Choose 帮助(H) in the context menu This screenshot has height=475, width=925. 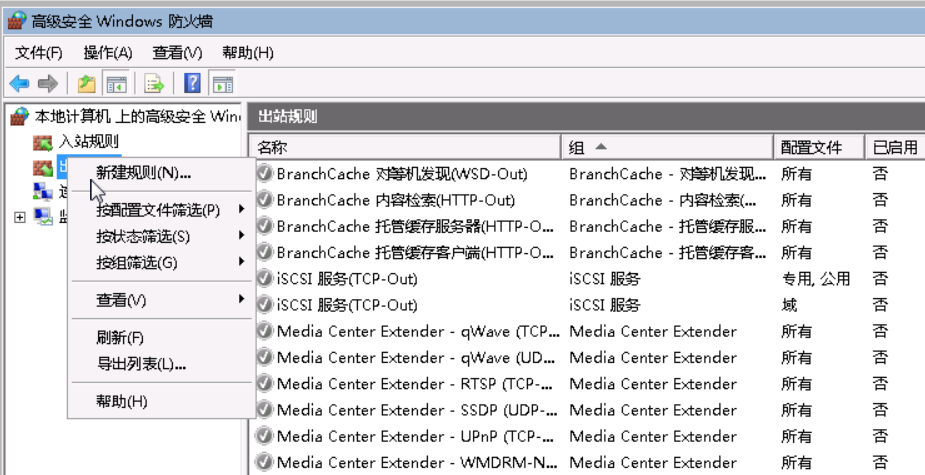pyautogui.click(x=162, y=402)
